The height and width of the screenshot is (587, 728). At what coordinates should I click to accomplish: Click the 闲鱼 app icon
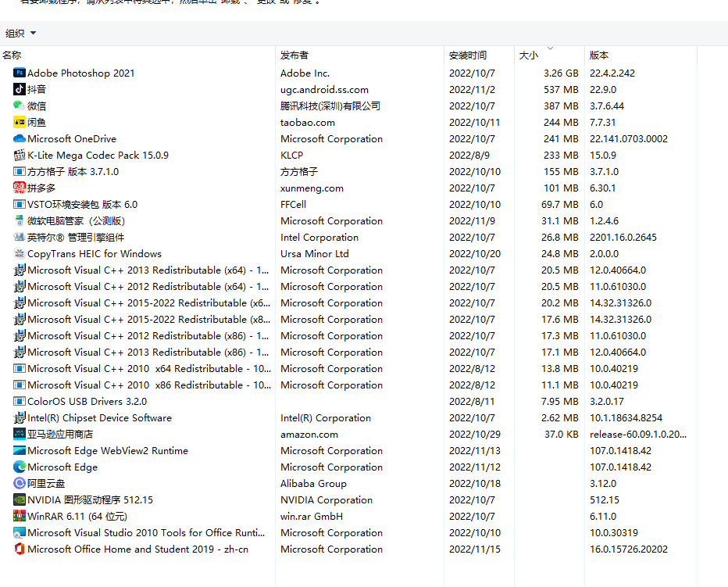click(x=20, y=122)
